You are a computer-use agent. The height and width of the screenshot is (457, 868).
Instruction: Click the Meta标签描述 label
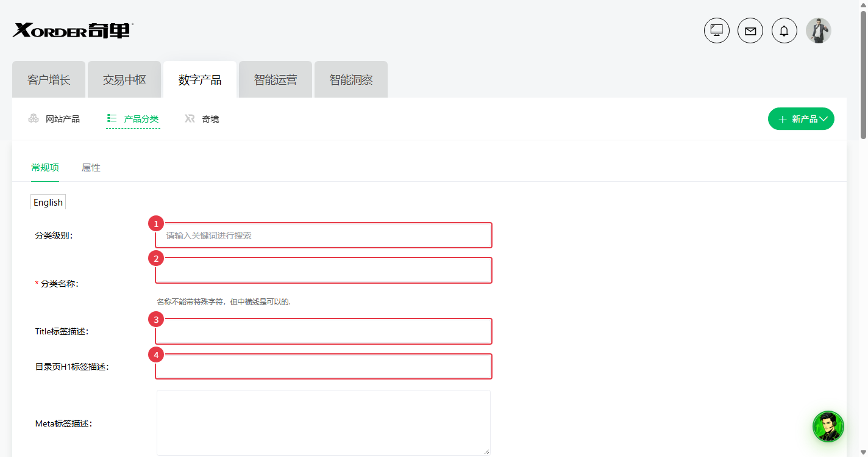point(64,423)
